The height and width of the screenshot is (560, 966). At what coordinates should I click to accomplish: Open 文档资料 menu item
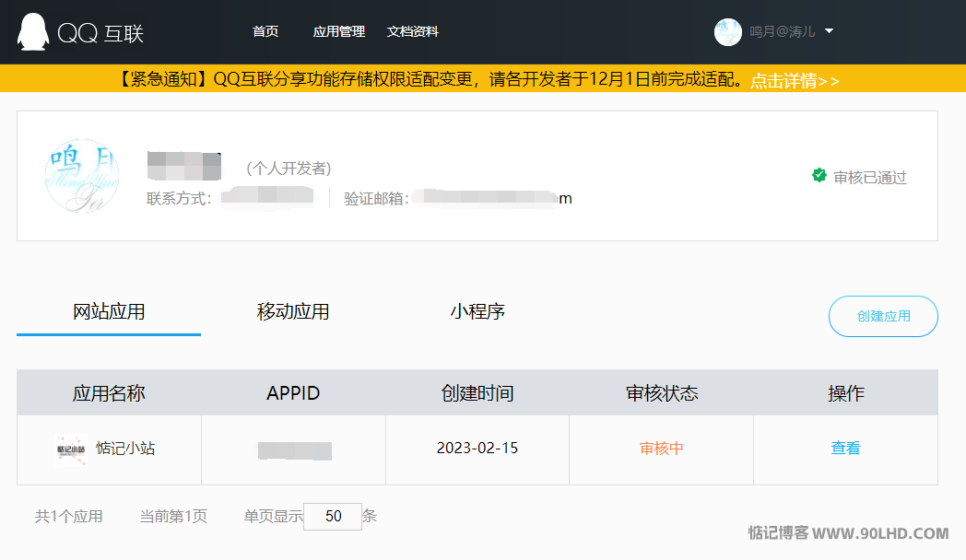412,31
